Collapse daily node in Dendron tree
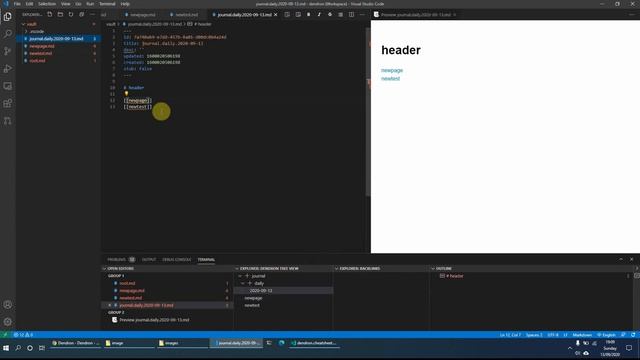Image resolution: width=640 pixels, height=360 pixels. pyautogui.click(x=243, y=283)
